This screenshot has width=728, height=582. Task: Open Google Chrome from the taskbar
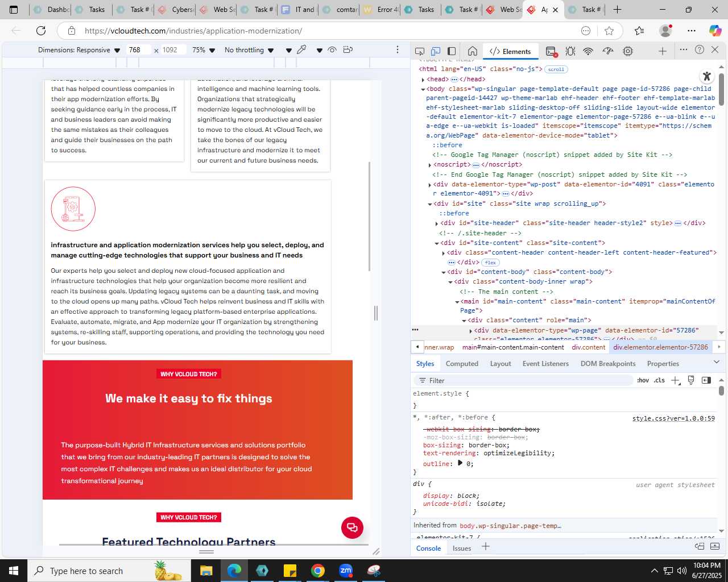[318, 571]
